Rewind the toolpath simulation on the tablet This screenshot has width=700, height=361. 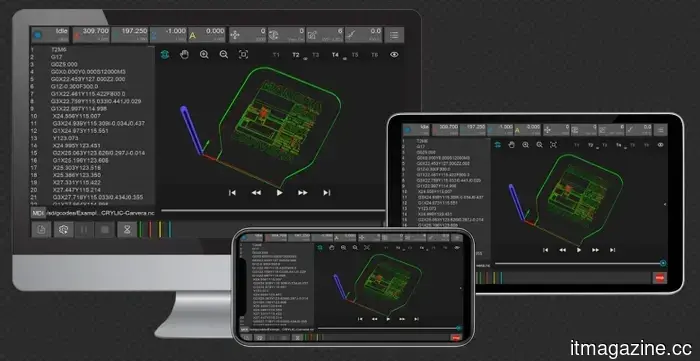562,250
